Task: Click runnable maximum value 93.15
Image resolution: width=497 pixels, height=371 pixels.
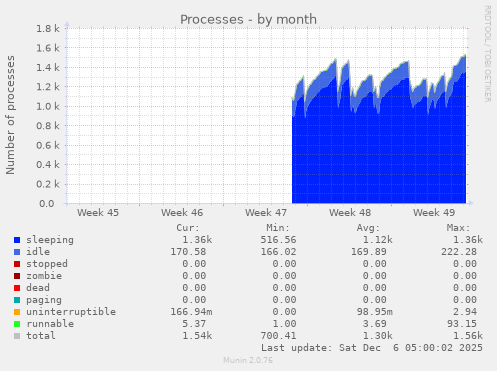Action: (462, 324)
